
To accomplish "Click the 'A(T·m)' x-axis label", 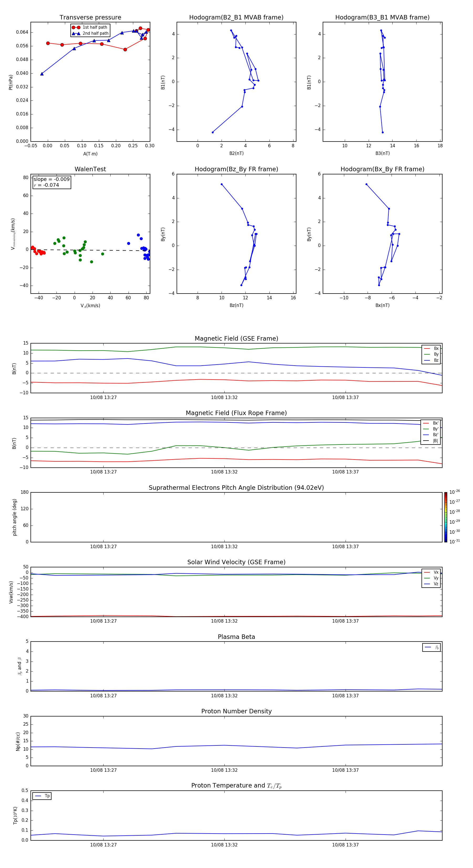I will click(x=90, y=154).
